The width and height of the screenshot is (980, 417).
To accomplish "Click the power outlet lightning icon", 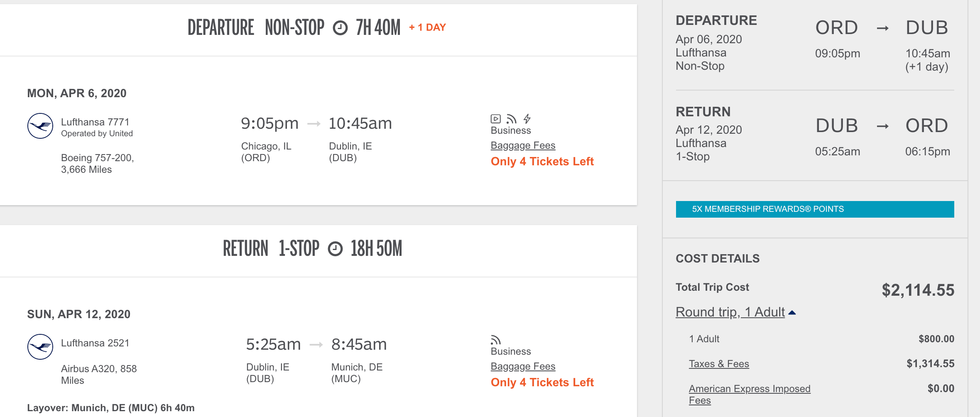I will click(x=527, y=119).
